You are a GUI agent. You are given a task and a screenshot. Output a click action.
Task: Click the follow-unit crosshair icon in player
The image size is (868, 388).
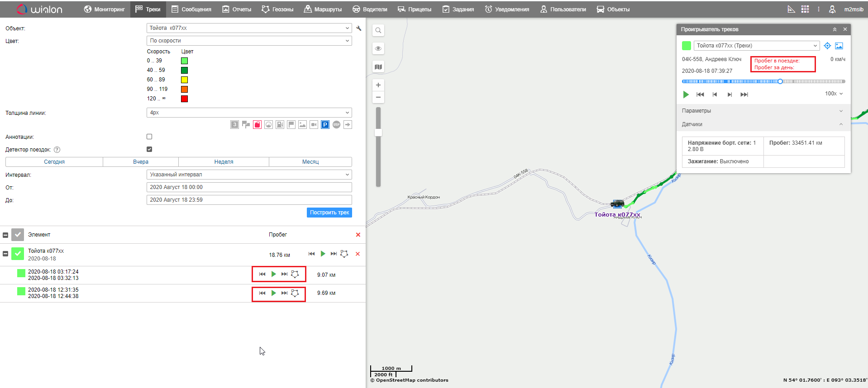tap(827, 46)
